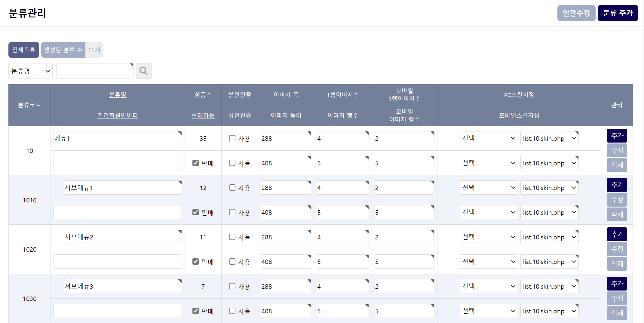This screenshot has height=323, width=644.
Task: Click the search keyword input field
Action: pyautogui.click(x=95, y=71)
